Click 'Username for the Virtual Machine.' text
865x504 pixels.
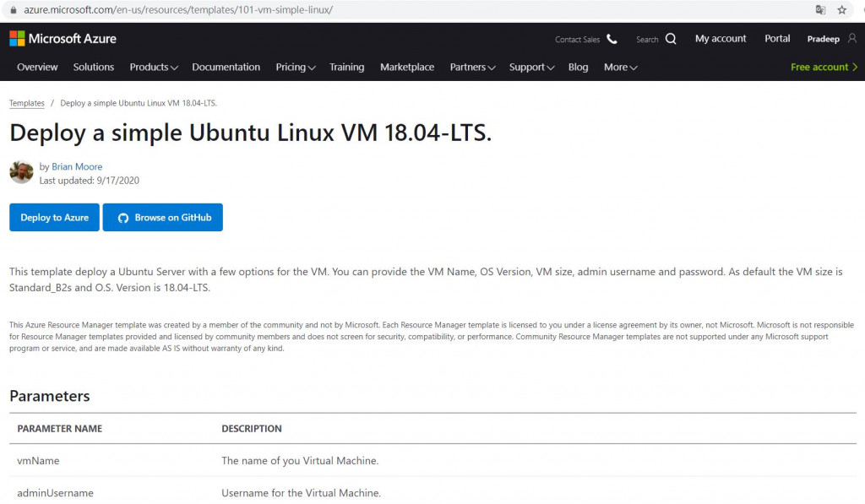coord(302,493)
